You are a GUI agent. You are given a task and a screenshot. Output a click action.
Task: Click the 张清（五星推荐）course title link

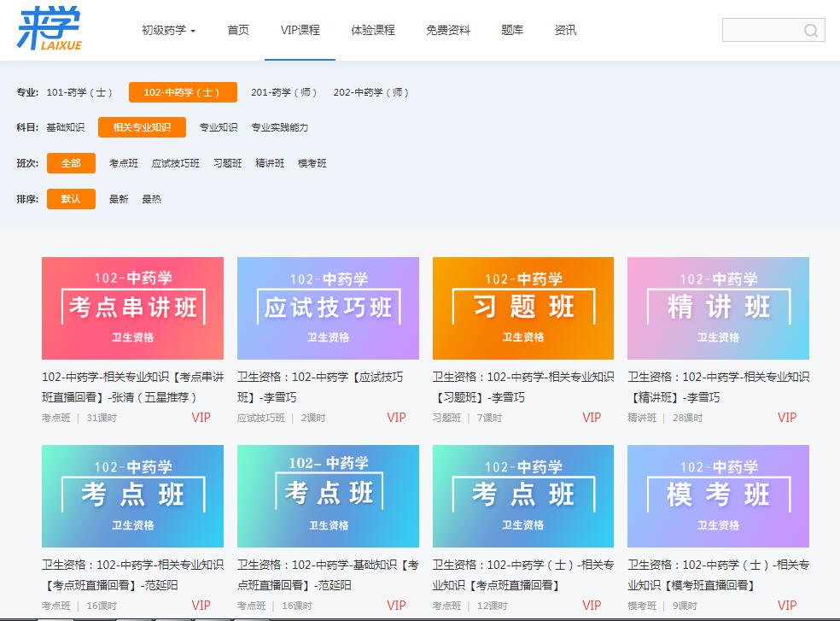coord(132,386)
